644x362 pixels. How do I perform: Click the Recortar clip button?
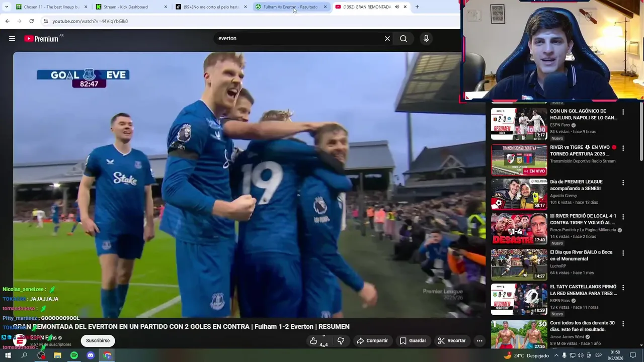coord(452,341)
